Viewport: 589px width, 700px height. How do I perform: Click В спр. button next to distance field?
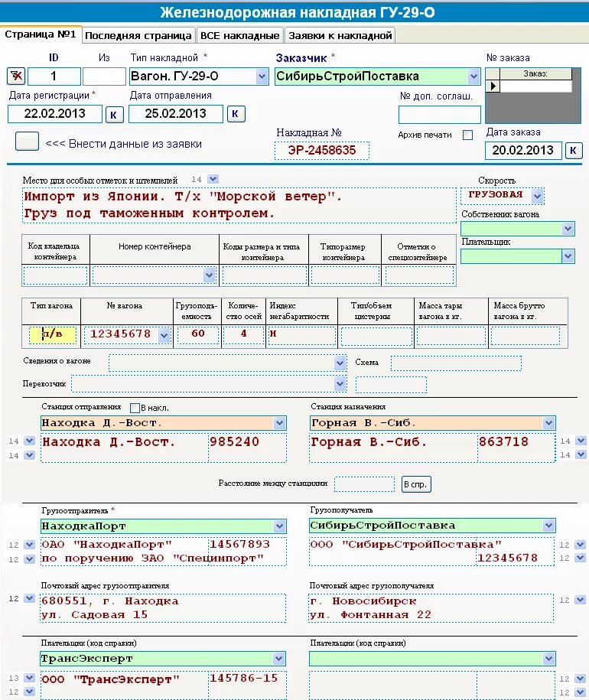416,484
